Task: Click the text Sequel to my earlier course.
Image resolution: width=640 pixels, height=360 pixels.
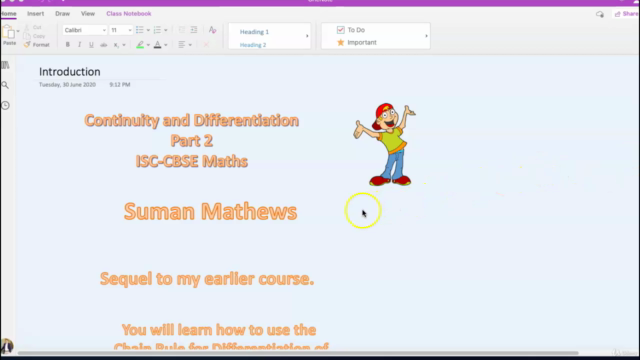Action: tap(207, 279)
